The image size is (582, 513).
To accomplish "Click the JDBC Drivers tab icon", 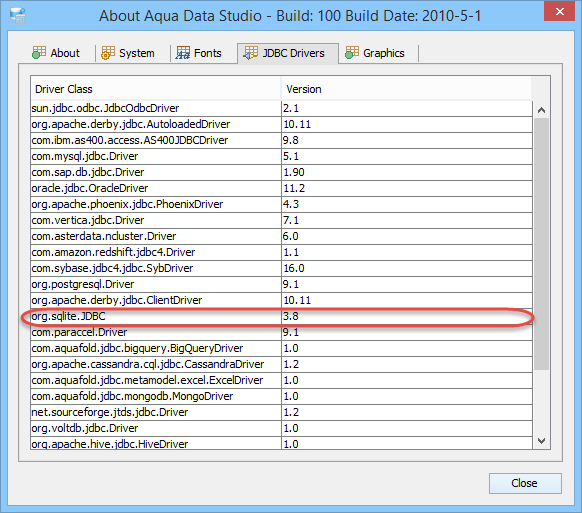I will [x=251, y=53].
